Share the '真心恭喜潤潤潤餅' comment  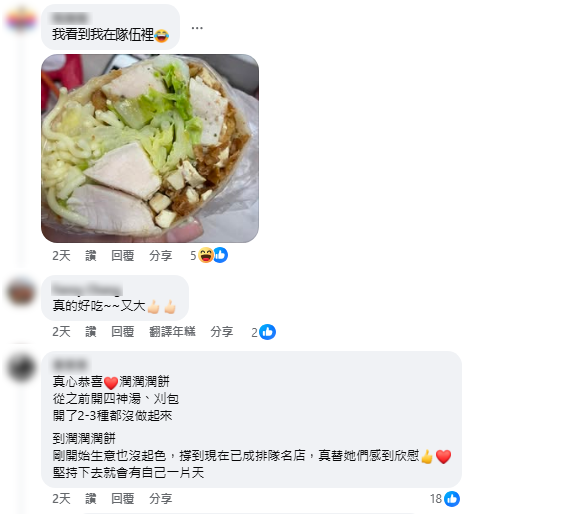(161, 499)
